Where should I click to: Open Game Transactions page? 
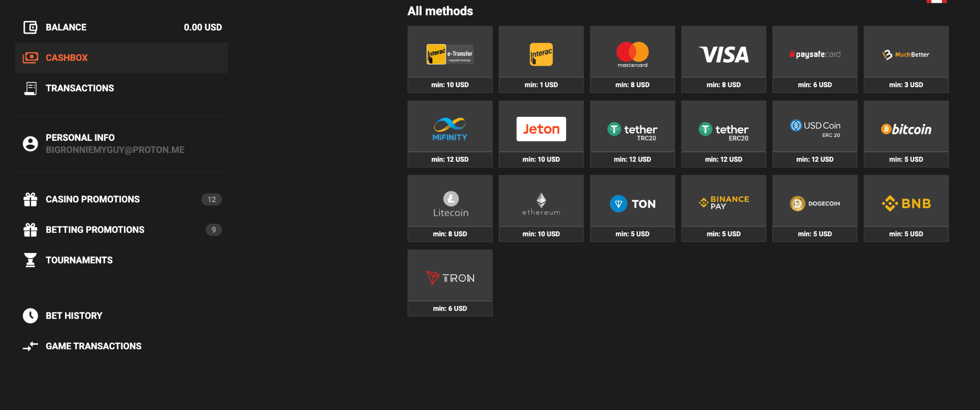point(122,346)
